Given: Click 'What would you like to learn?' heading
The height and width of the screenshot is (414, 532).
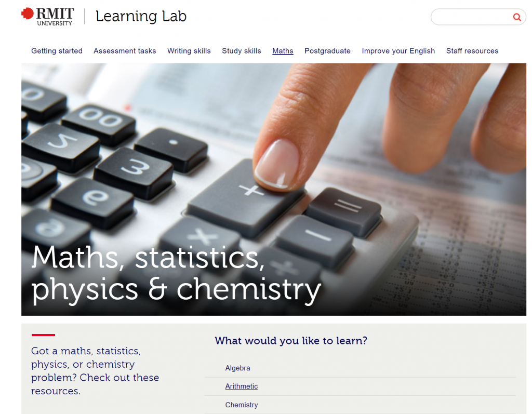Looking at the screenshot, I should point(291,341).
